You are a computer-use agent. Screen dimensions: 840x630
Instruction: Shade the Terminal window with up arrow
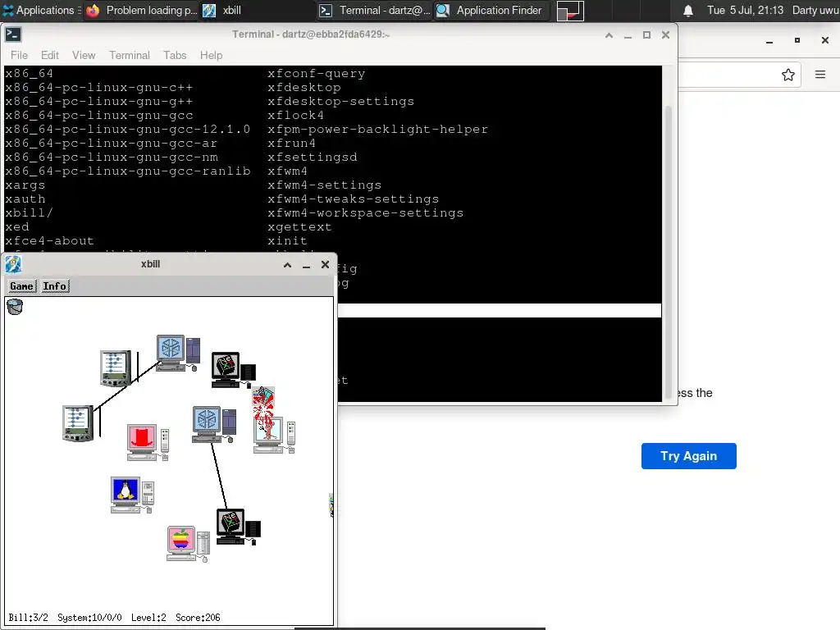pos(609,34)
